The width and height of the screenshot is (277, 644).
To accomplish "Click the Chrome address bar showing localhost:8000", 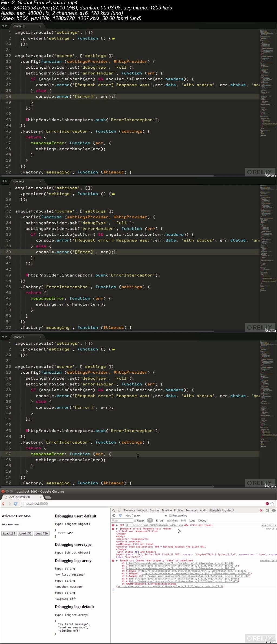I will (x=143, y=504).
